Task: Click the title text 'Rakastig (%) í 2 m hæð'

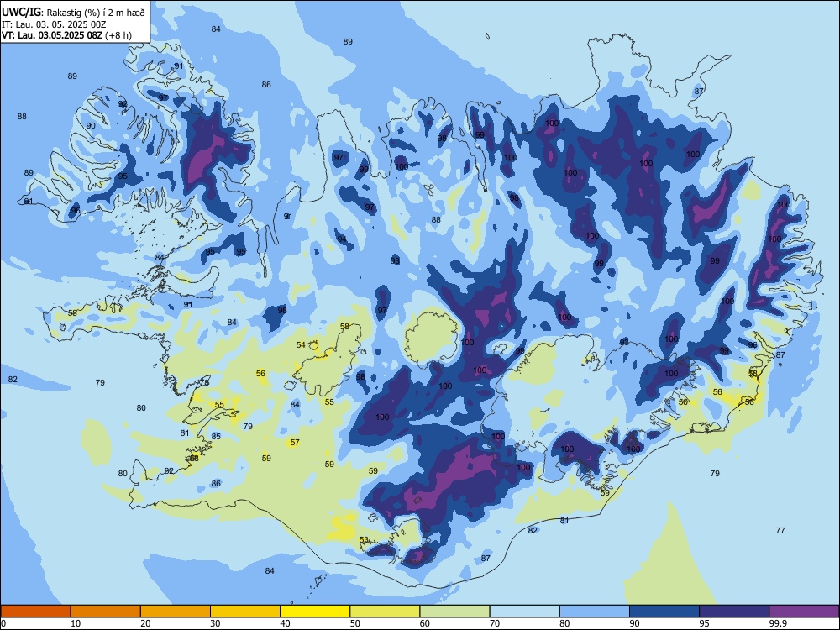Action: 96,13
